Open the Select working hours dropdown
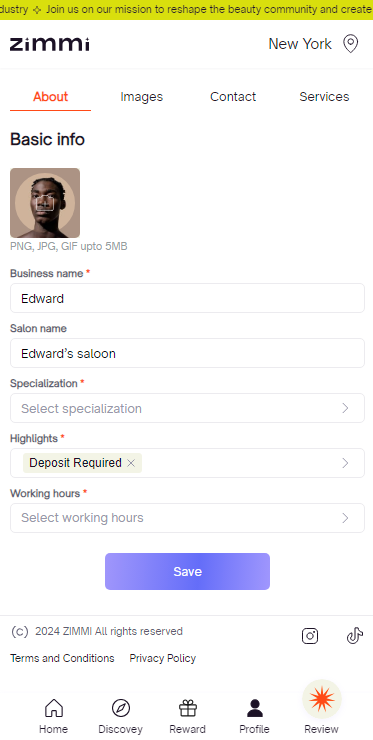This screenshot has height=740, width=373. [x=187, y=518]
